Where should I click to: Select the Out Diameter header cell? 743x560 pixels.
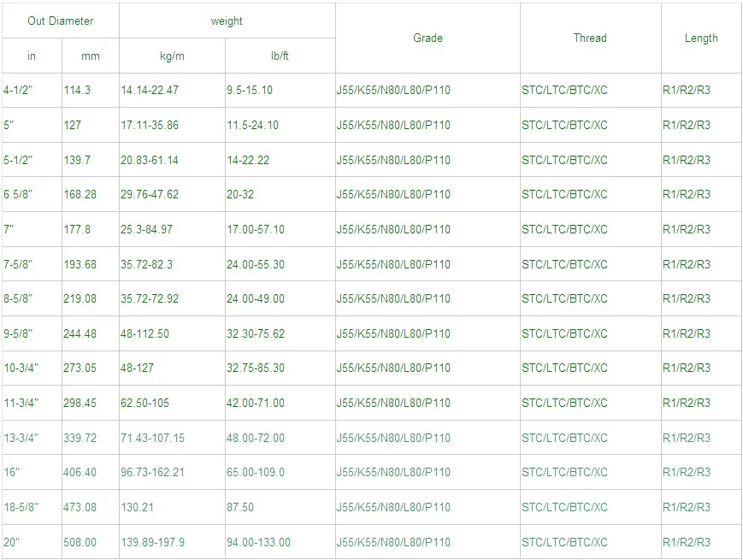60,21
